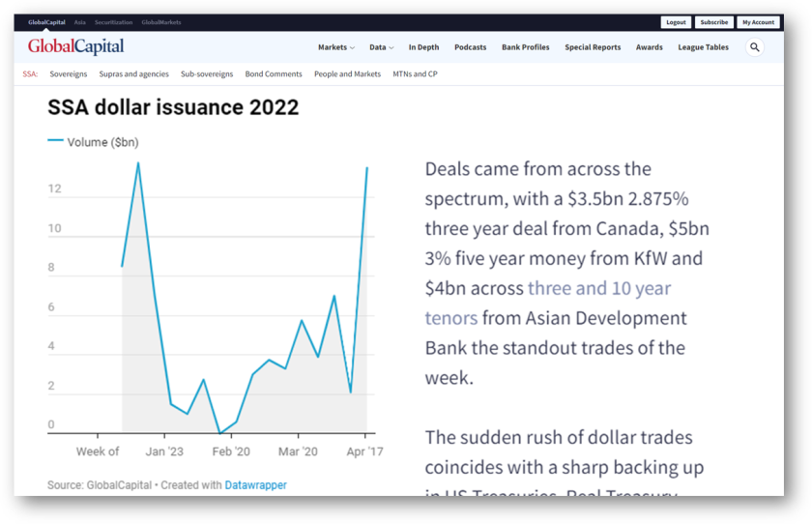This screenshot has height=524, width=812.
Task: Open League Tables page
Action: pyautogui.click(x=703, y=47)
